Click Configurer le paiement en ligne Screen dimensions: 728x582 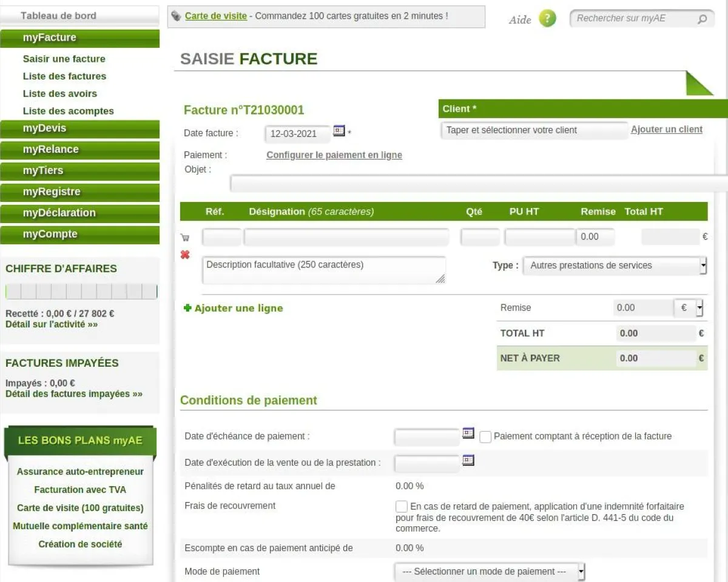point(334,155)
